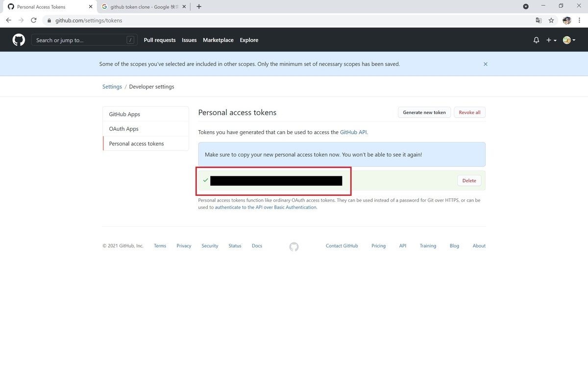Reload the page with refresh icon
This screenshot has width=588, height=375.
[34, 21]
